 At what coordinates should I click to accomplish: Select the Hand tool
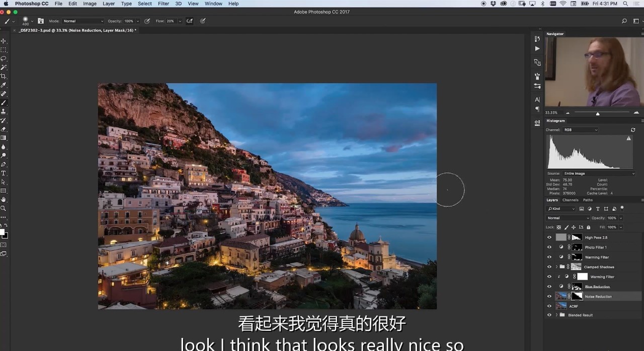tap(4, 199)
